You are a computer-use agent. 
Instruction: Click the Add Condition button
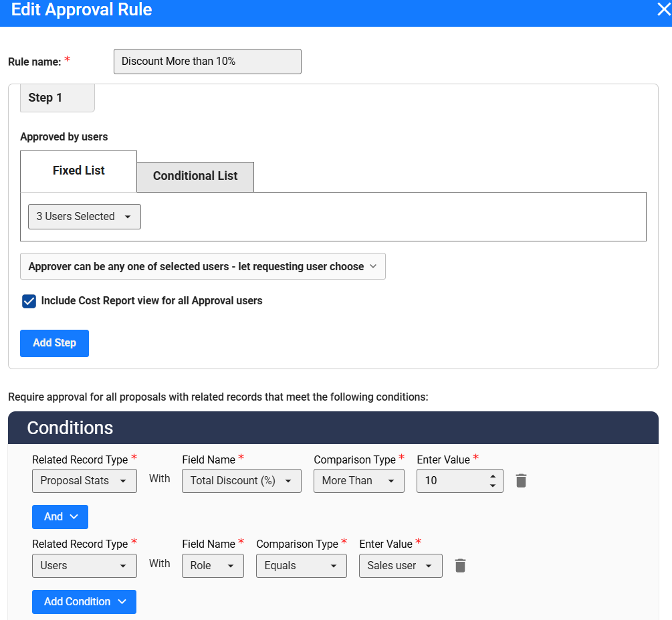[x=84, y=602]
